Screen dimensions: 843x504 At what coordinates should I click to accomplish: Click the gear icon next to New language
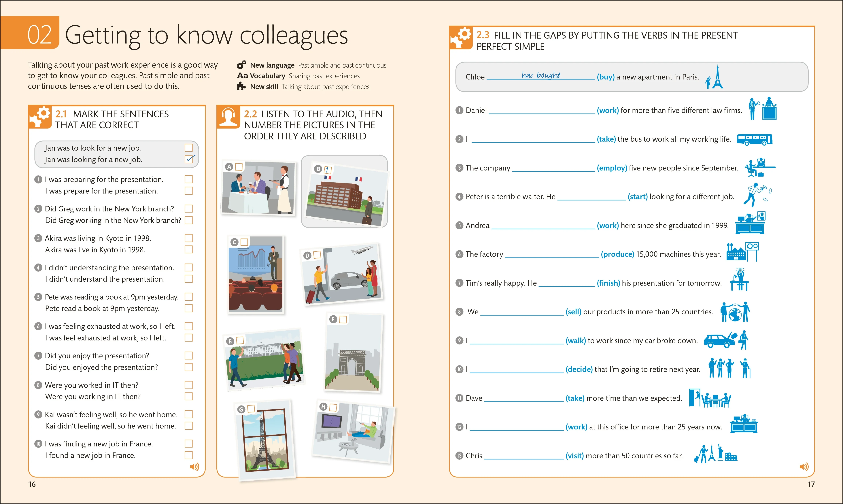[241, 65]
